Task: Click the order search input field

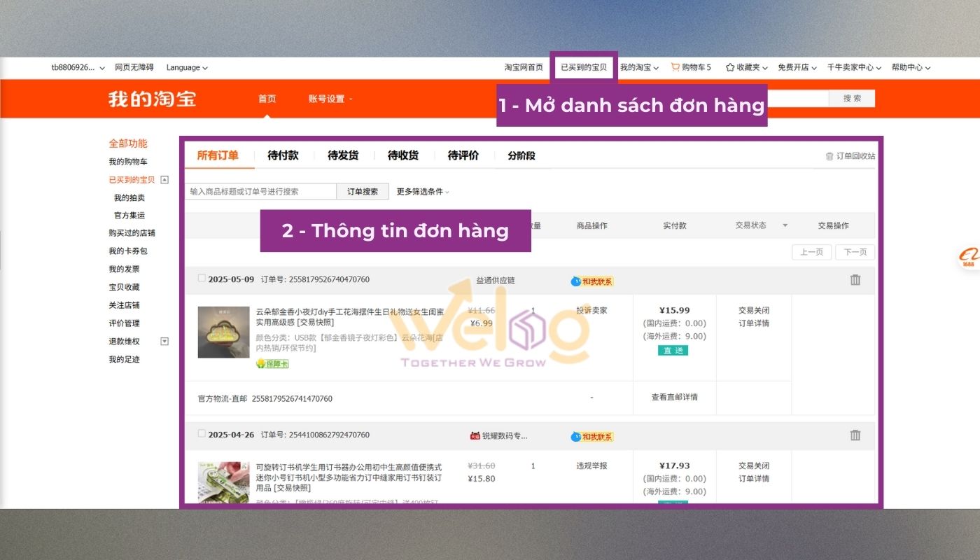Action: 261,192
